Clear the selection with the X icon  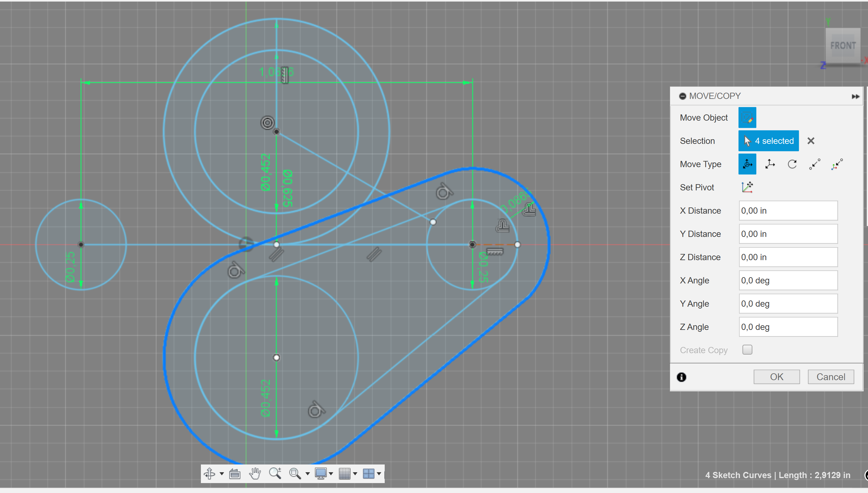pos(811,140)
